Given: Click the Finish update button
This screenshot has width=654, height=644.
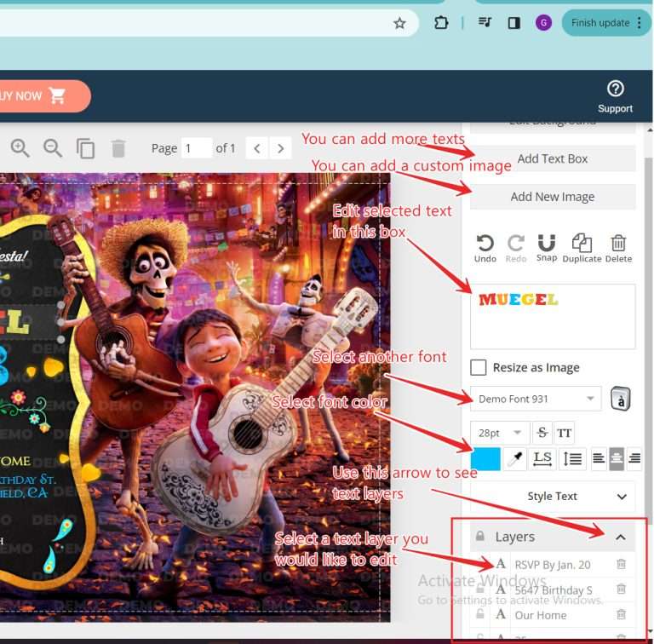Looking at the screenshot, I should pos(599,23).
